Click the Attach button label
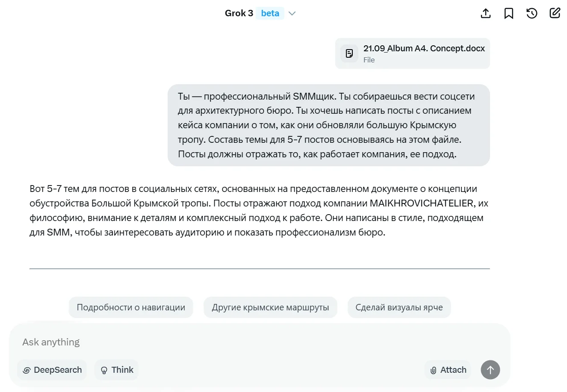 pos(453,370)
